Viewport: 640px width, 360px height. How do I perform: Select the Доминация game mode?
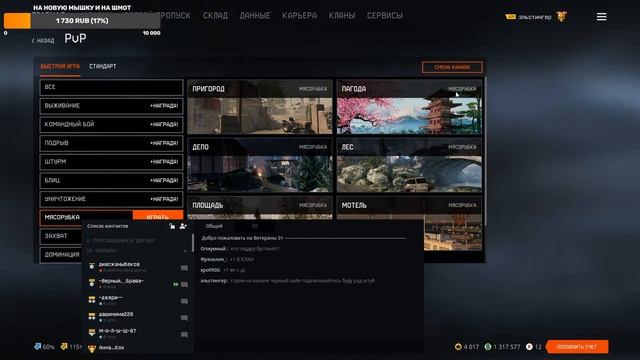[60, 255]
